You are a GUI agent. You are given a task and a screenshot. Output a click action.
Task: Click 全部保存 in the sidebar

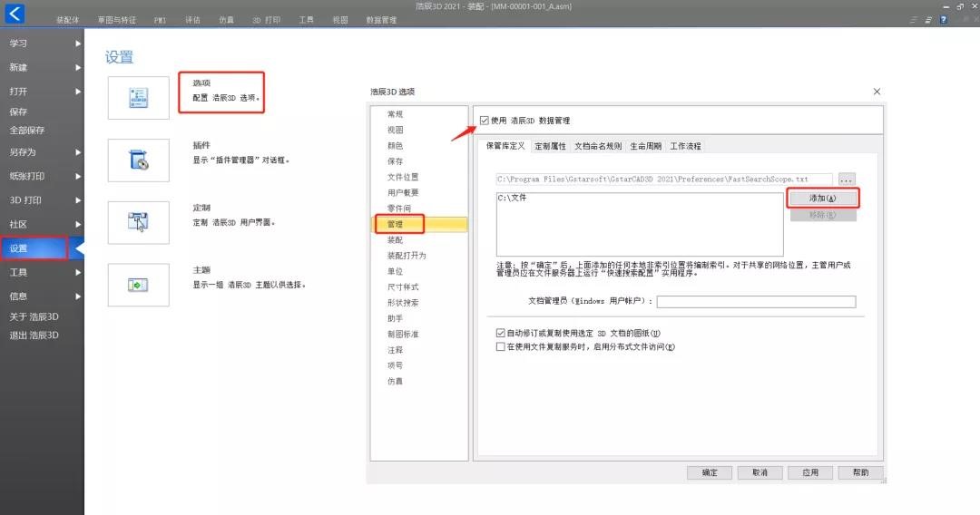pos(27,131)
